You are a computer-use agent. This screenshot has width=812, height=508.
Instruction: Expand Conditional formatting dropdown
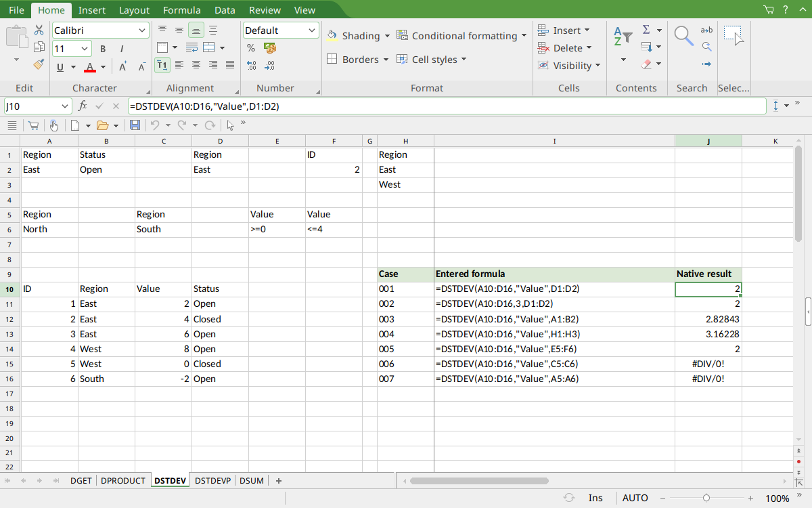(x=524, y=36)
